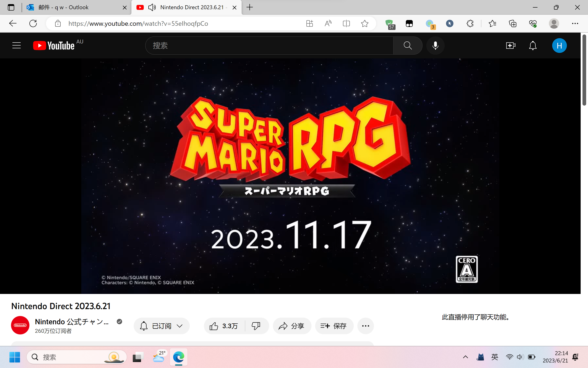View site information lock icon
Viewport: 588px width, 368px height.
[58, 23]
